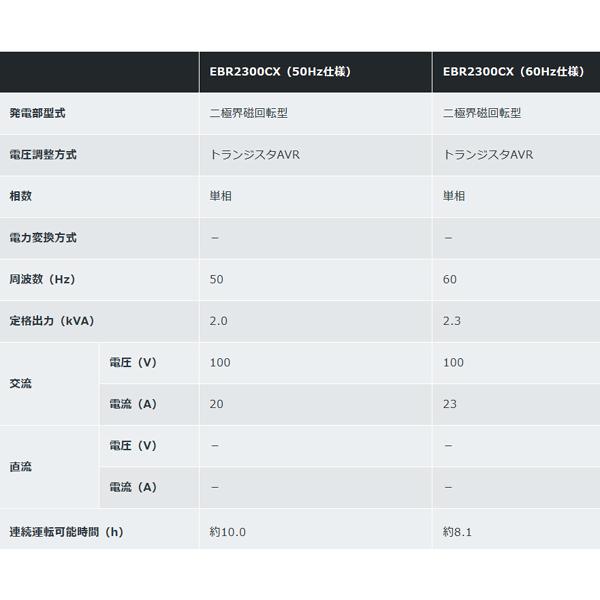600x600 pixels.
Task: Click the 直流 group label
Action: tap(21, 467)
